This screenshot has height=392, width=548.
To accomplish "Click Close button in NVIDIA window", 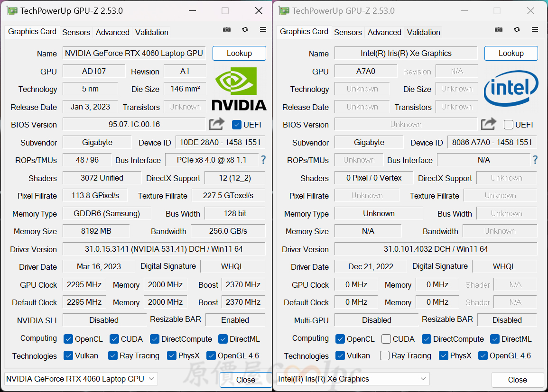I will pyautogui.click(x=246, y=379).
